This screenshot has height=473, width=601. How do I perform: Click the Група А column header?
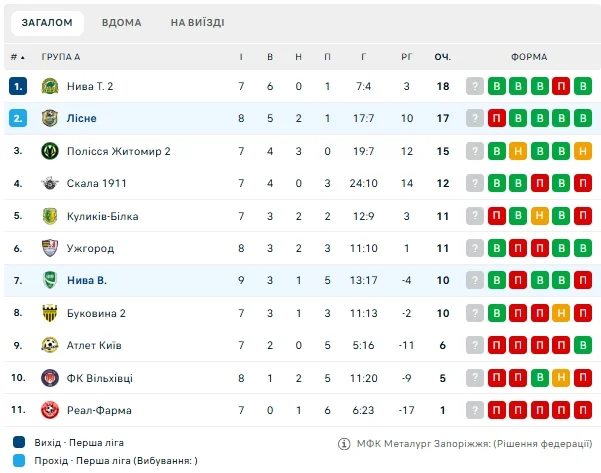[60, 57]
